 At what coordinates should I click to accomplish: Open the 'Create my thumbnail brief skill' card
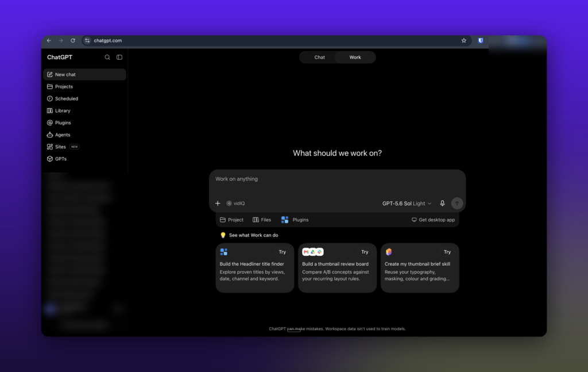[x=420, y=268]
